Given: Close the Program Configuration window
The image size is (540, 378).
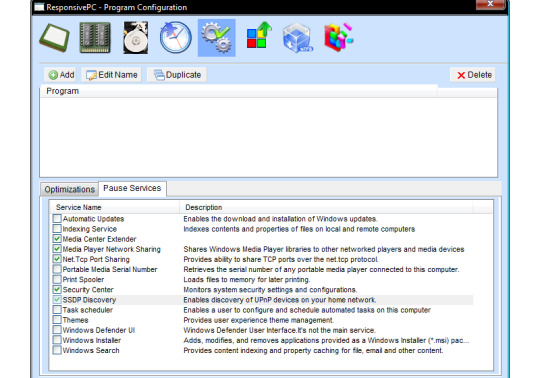Looking at the screenshot, I should point(490,4).
